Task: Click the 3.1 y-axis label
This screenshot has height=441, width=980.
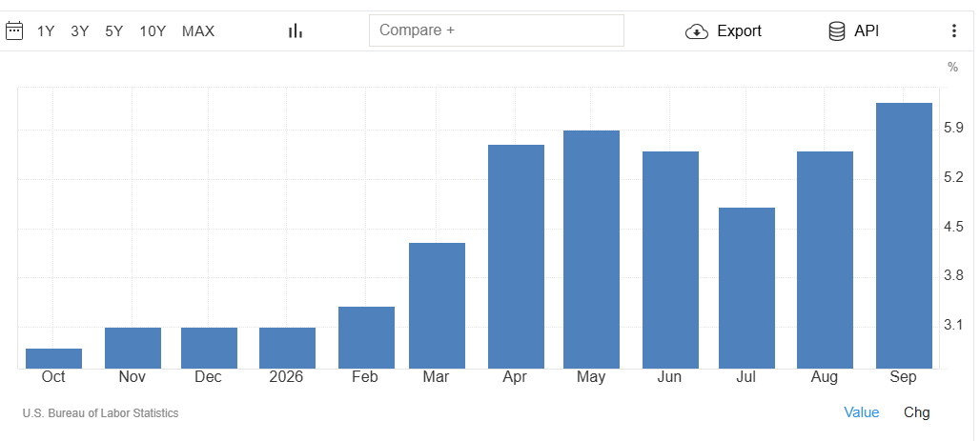Action: tap(953, 325)
